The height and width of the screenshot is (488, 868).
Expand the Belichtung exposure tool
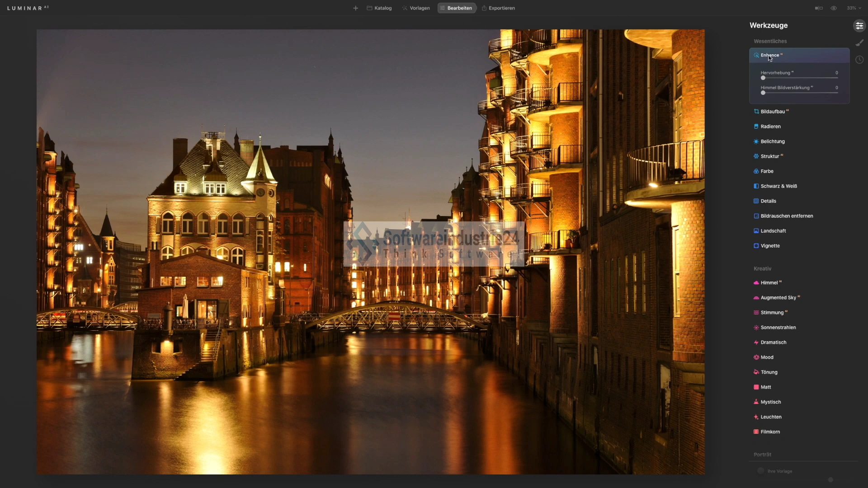[772, 141]
